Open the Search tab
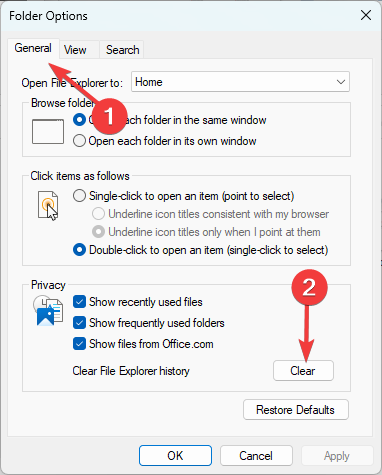This screenshot has width=382, height=475. tap(122, 50)
